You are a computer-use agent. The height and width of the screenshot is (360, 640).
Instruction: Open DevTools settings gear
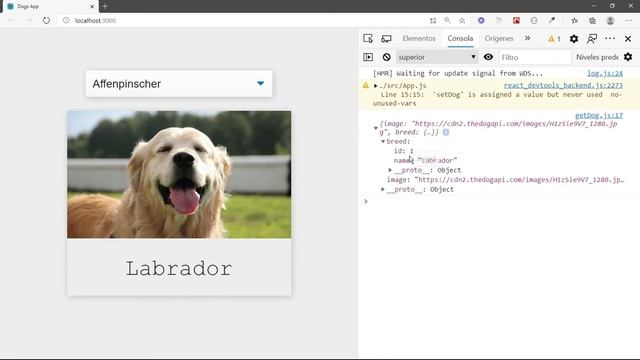(x=574, y=39)
